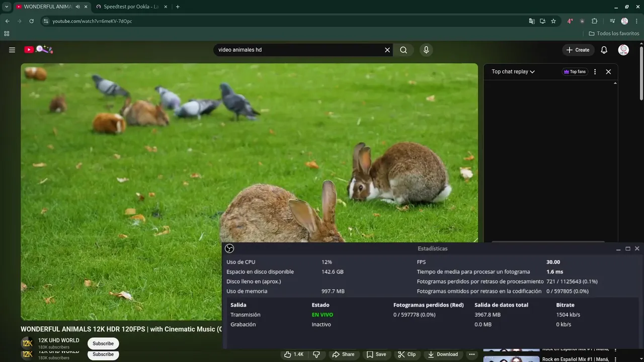This screenshot has height=362, width=644.
Task: Go to YouTube home via the logo
Action: tap(39, 49)
